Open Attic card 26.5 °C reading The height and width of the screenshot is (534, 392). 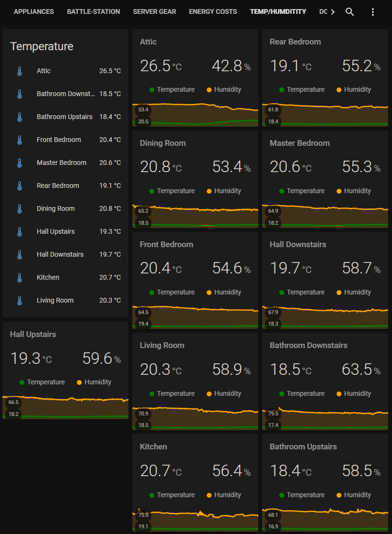161,66
